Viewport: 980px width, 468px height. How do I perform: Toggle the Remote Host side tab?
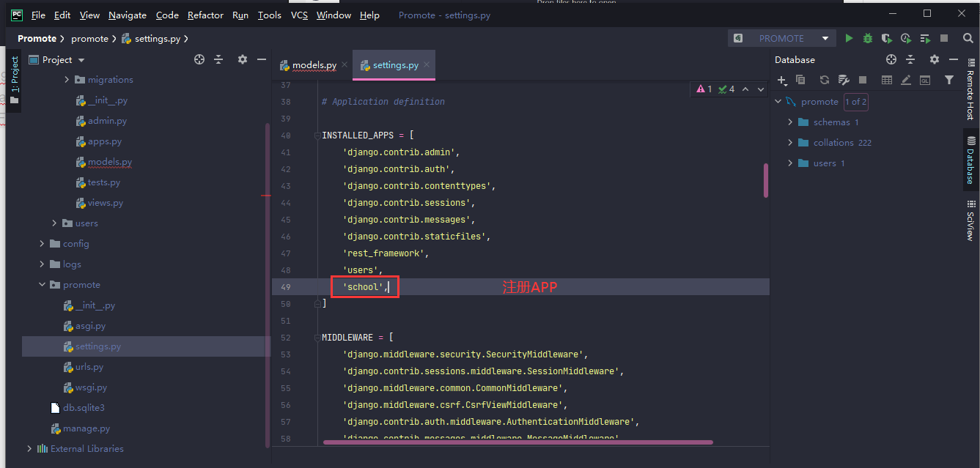pos(970,88)
